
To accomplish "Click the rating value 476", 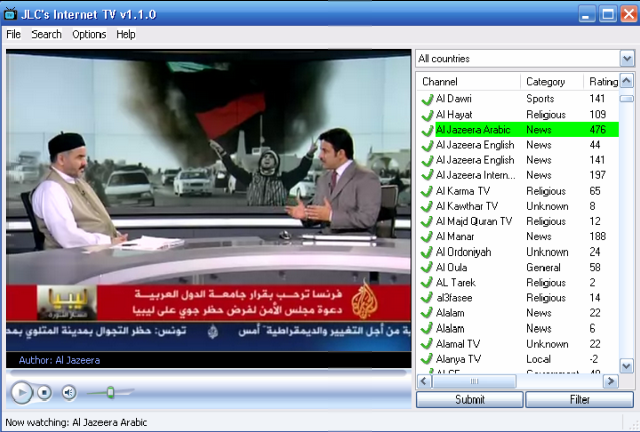I will click(x=598, y=130).
